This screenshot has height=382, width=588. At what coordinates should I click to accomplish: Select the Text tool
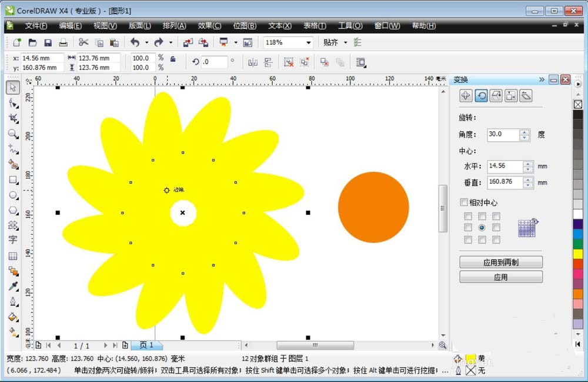(x=13, y=240)
